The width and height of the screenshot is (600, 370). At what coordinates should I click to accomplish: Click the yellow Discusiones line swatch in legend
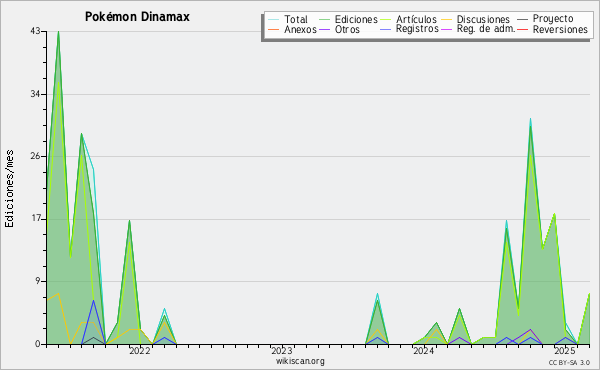(446, 19)
